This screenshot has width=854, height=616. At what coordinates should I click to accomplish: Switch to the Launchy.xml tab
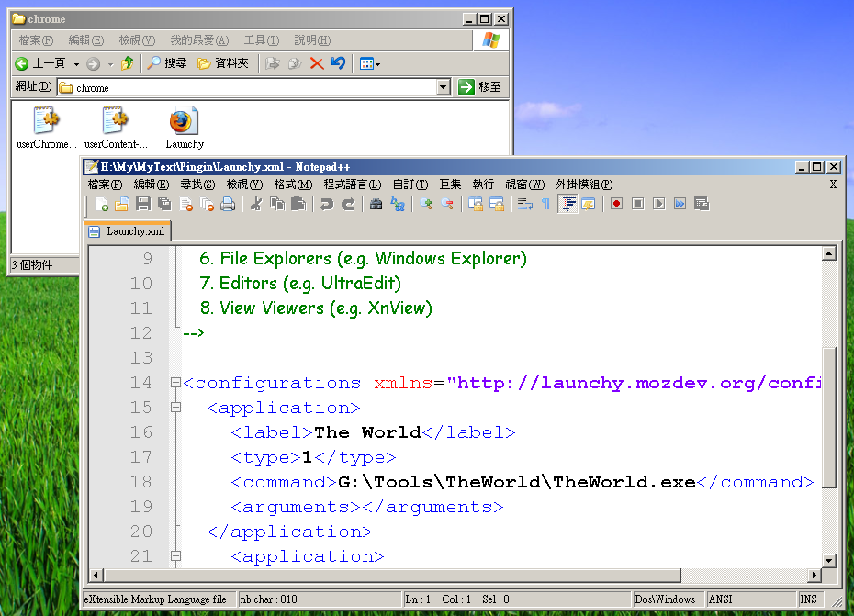[127, 231]
